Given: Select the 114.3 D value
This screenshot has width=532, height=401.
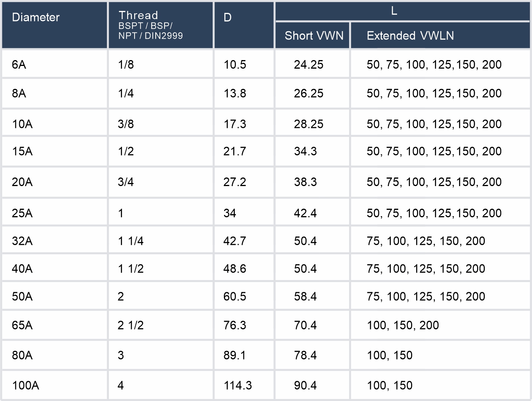Looking at the screenshot, I should [x=238, y=385].
